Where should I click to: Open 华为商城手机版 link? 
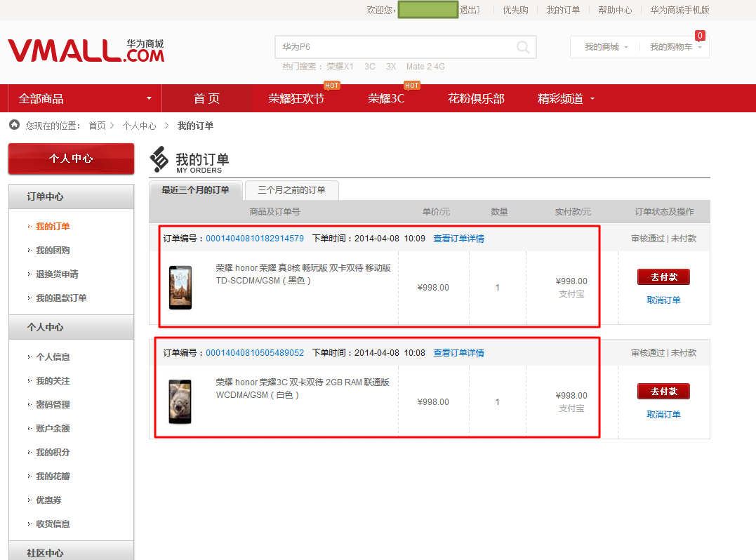679,10
